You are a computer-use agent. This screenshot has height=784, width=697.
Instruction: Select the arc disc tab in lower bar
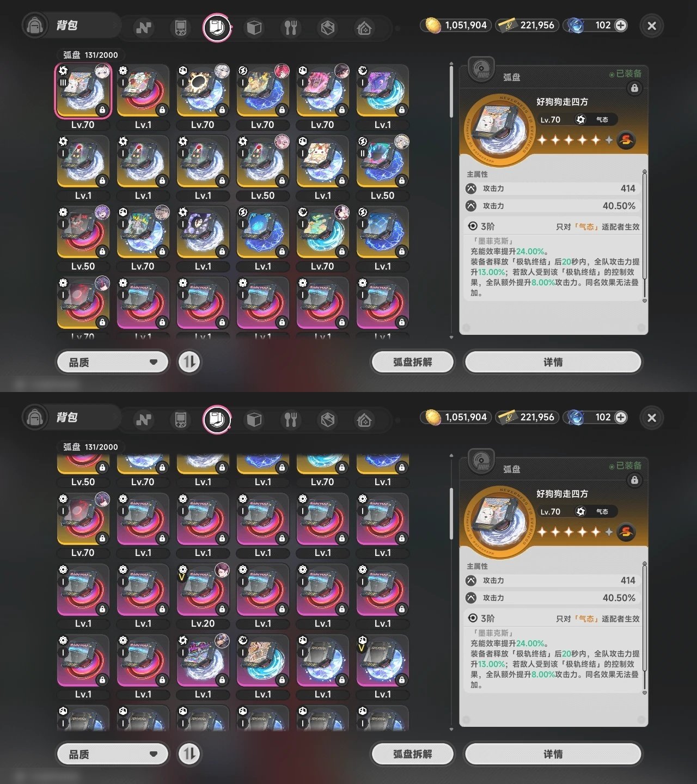tap(217, 420)
